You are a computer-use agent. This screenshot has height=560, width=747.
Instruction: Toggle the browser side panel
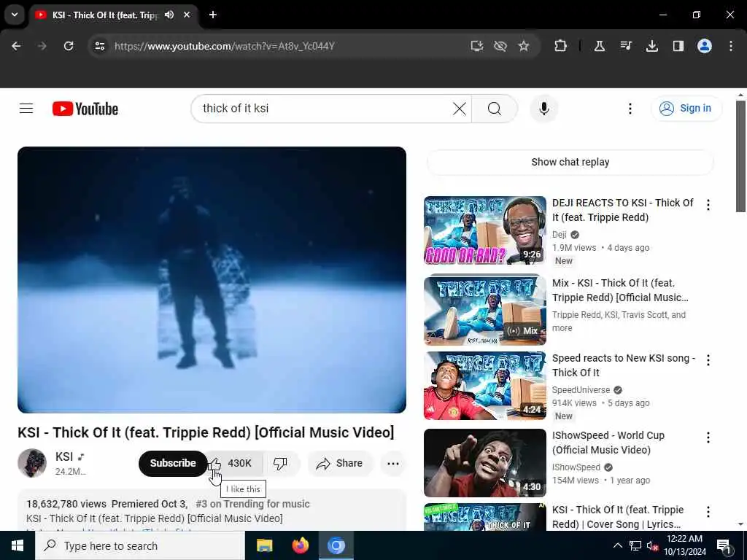pyautogui.click(x=678, y=46)
